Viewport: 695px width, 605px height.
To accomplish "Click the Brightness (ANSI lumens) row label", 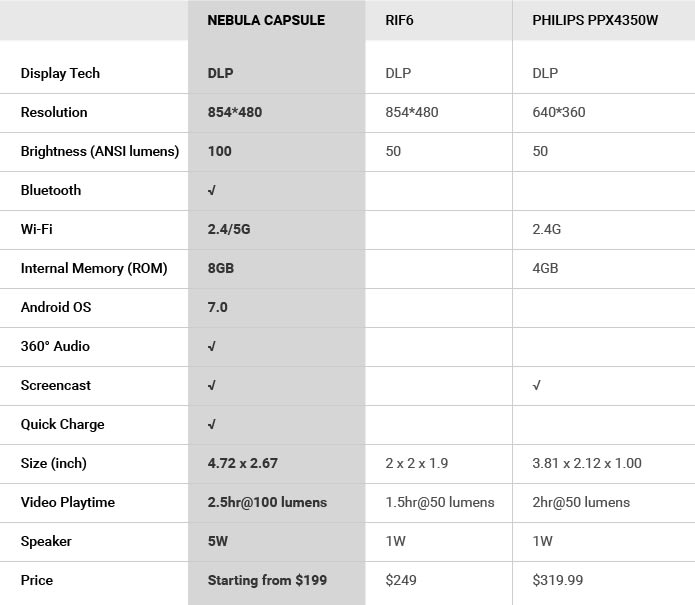I will coord(100,151).
